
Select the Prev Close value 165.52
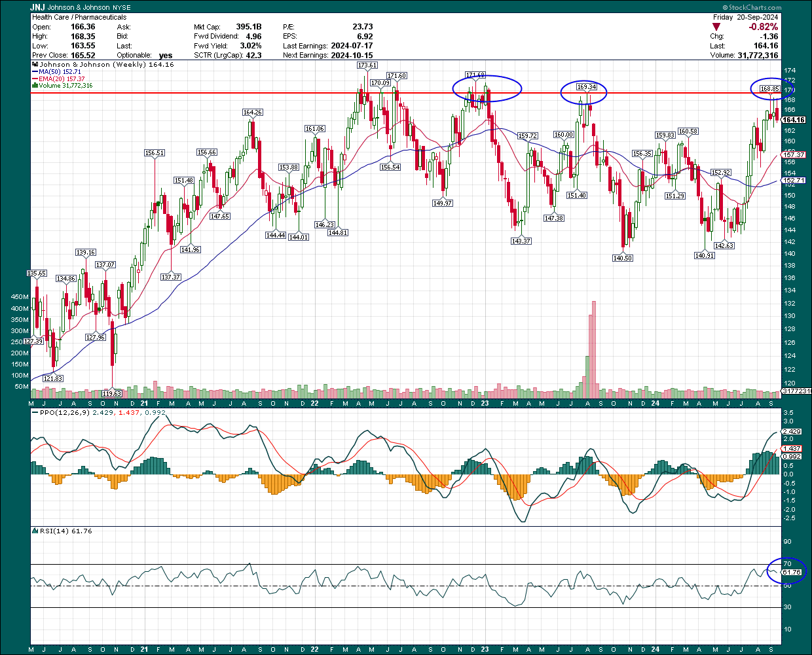click(x=83, y=56)
